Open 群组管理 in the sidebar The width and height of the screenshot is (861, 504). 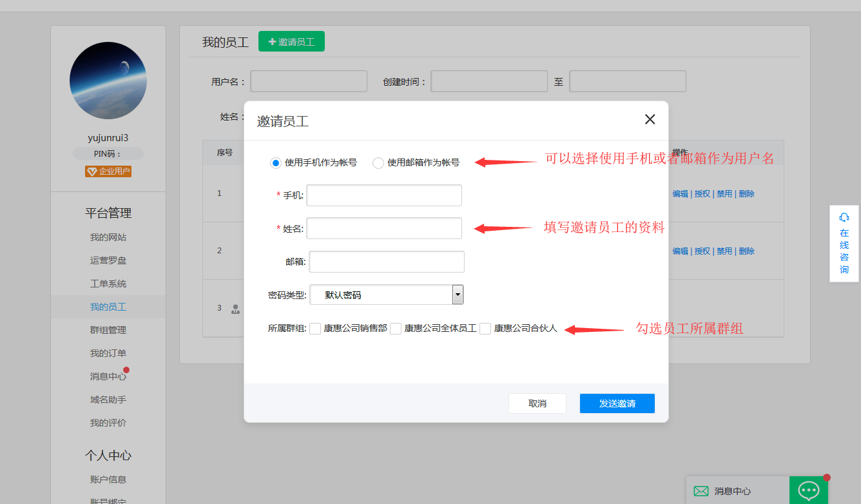coord(108,330)
